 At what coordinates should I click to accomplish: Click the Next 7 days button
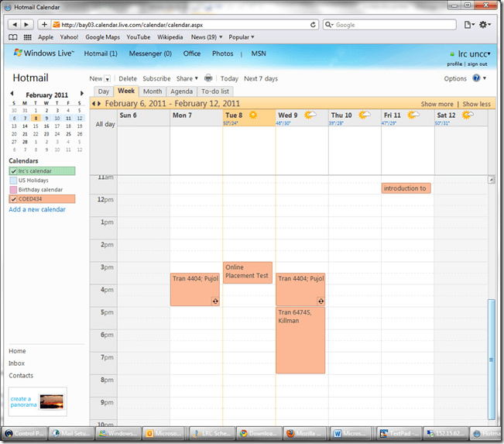click(x=261, y=78)
